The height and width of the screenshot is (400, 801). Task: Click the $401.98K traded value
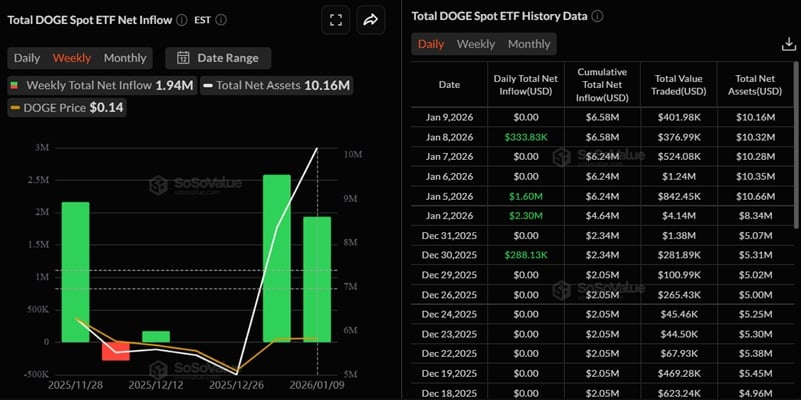[679, 117]
